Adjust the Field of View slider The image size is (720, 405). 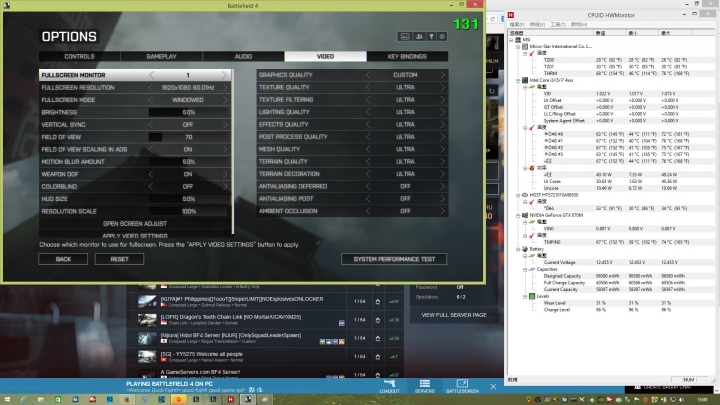point(189,137)
